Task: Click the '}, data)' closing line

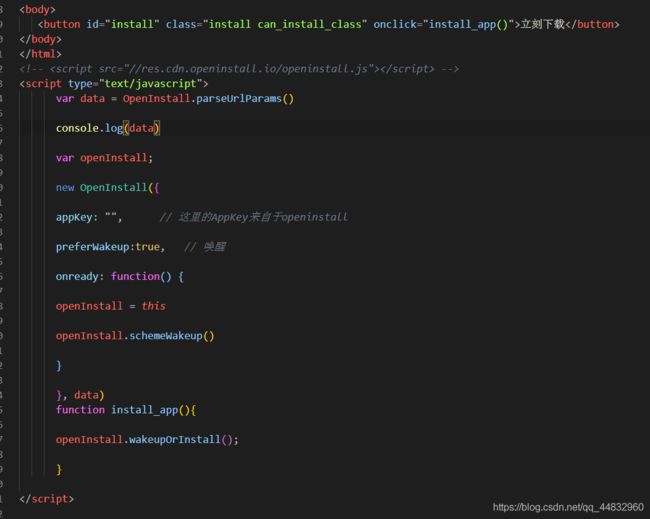Action: [x=80, y=395]
